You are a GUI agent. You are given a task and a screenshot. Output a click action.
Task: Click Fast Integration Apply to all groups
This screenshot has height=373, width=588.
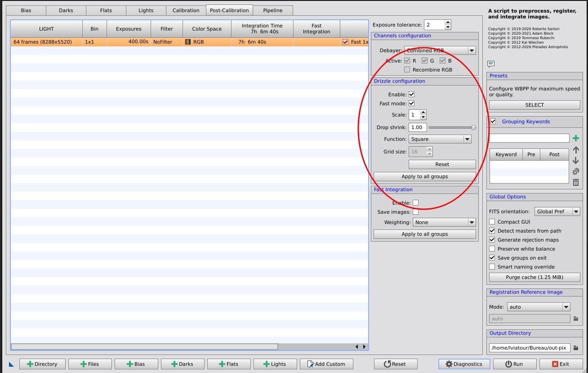click(x=425, y=234)
